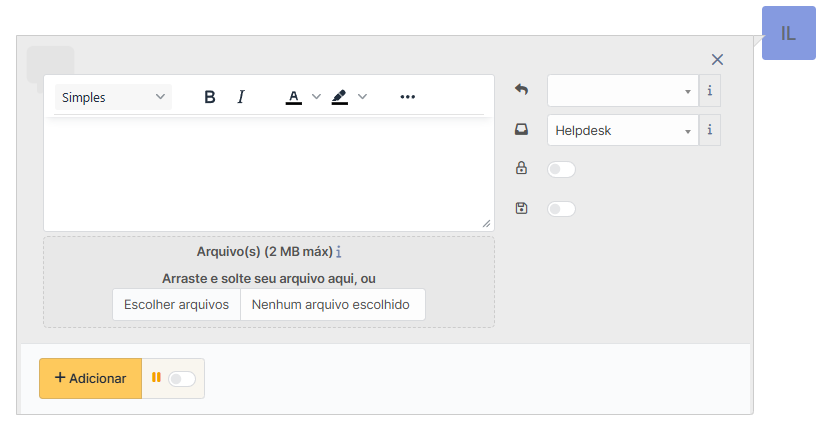Click the editor resize handle in the corner
The image size is (828, 421).
tap(486, 223)
